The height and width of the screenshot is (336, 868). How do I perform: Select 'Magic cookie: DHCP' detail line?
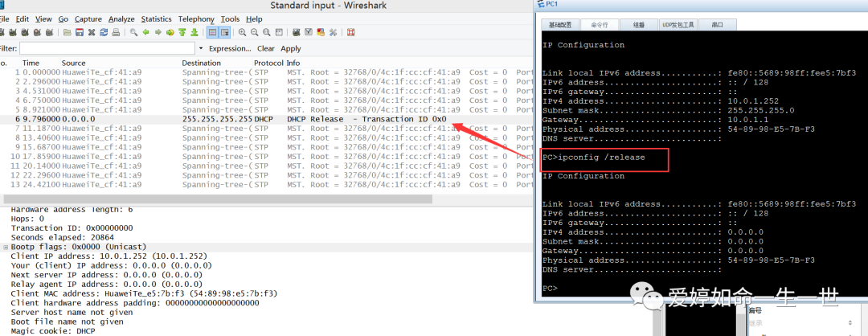coord(53,331)
